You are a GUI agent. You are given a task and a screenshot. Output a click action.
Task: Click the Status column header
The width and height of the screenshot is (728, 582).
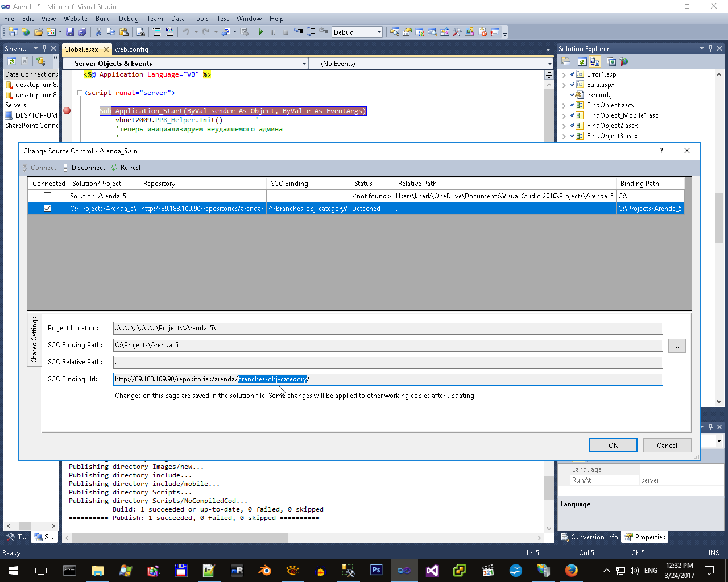(x=372, y=184)
